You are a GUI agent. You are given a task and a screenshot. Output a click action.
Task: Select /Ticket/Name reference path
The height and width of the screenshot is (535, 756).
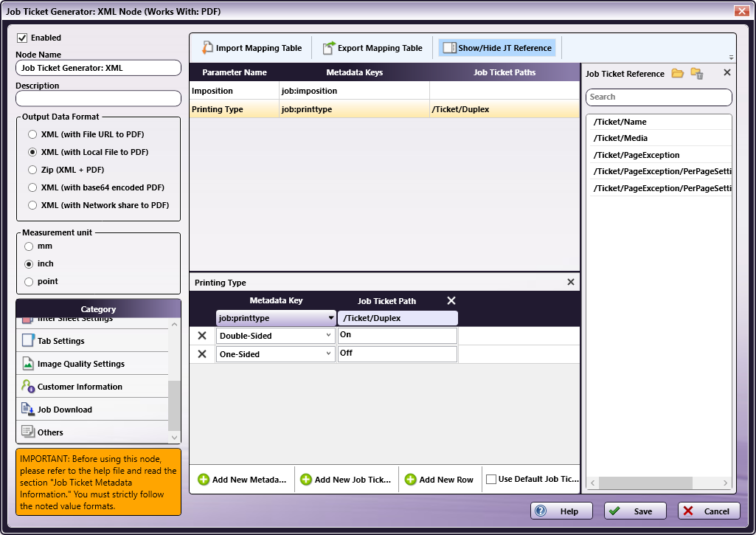(659, 122)
